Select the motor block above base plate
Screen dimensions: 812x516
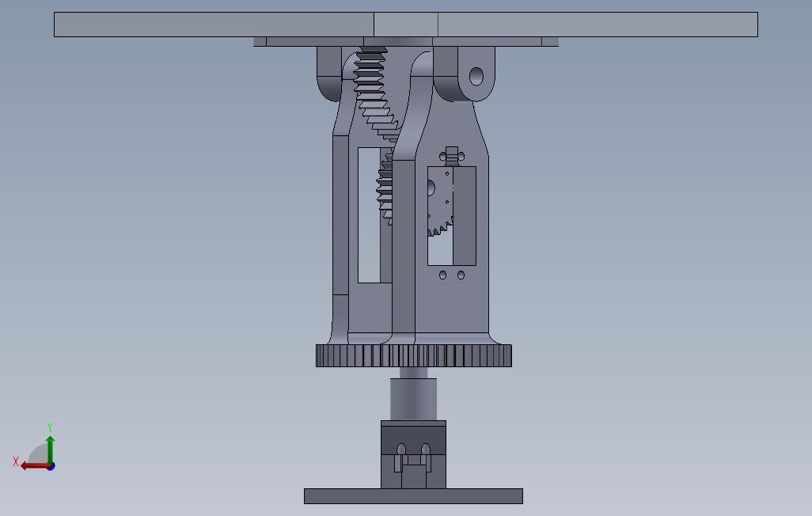coord(413,454)
